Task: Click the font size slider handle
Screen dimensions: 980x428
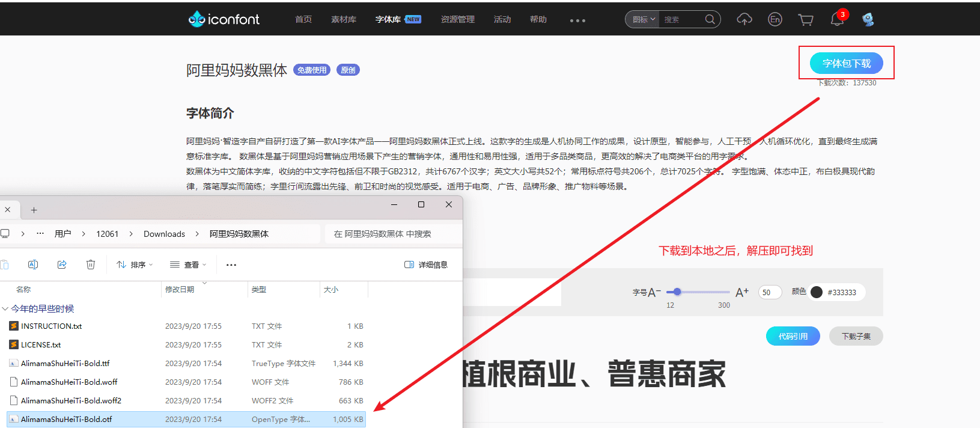Action: [677, 292]
